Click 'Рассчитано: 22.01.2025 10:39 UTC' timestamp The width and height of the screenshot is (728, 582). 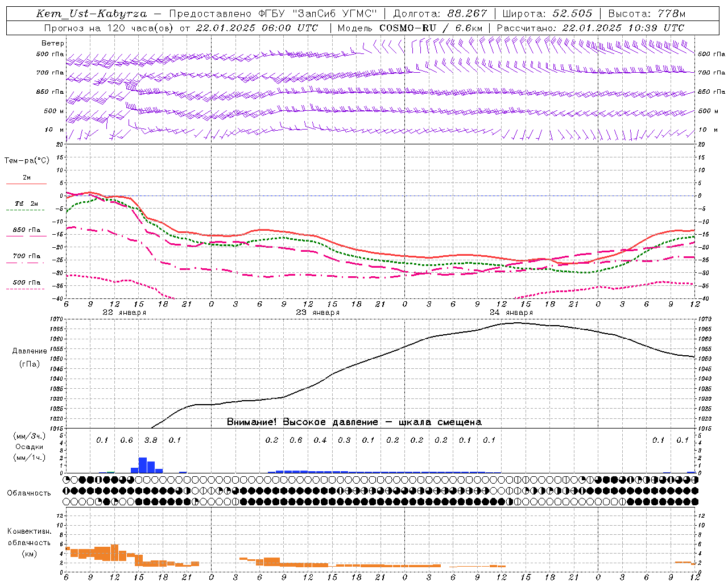[x=590, y=28]
